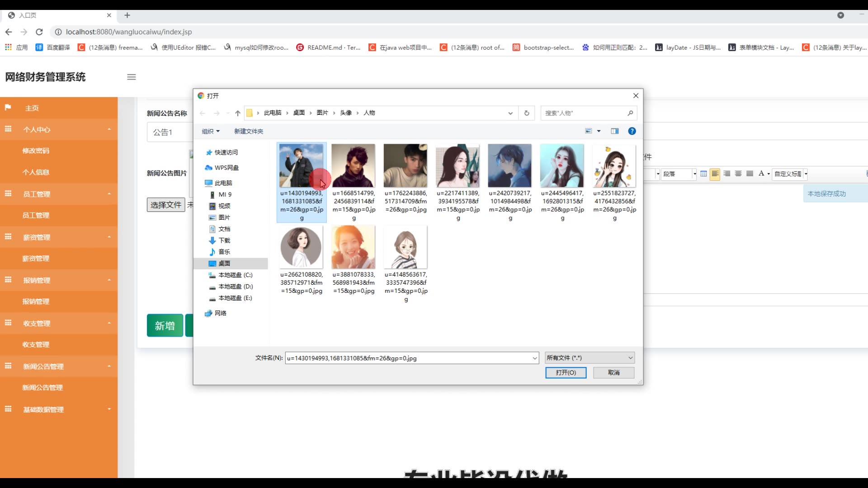Toggle left-align formatting in editor toolbar
Viewport: 868px width, 488px height.
(x=715, y=174)
